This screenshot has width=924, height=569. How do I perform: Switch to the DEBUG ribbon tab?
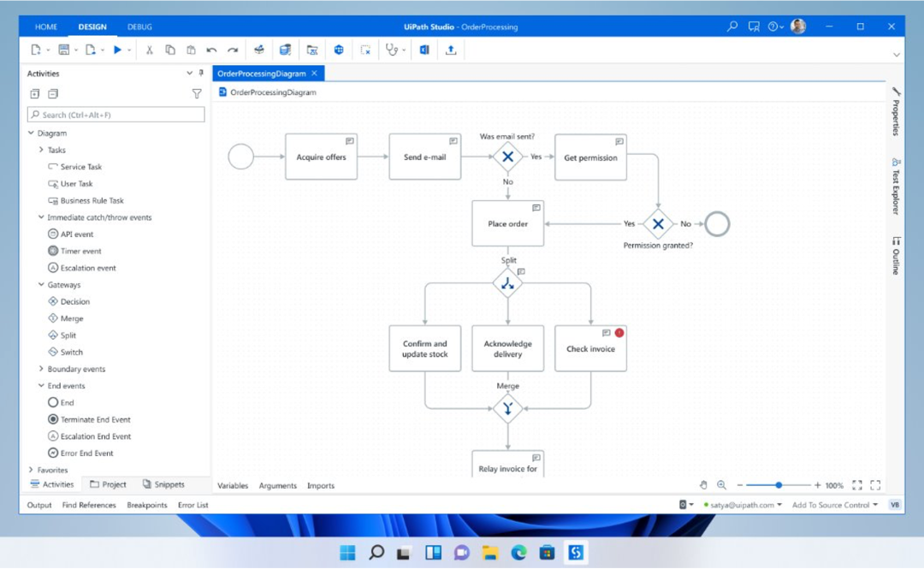point(139,27)
